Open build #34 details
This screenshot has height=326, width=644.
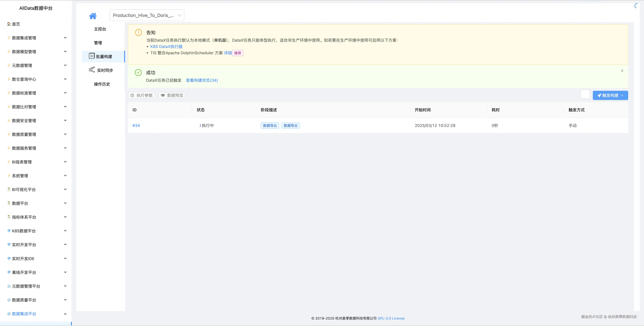click(x=136, y=125)
